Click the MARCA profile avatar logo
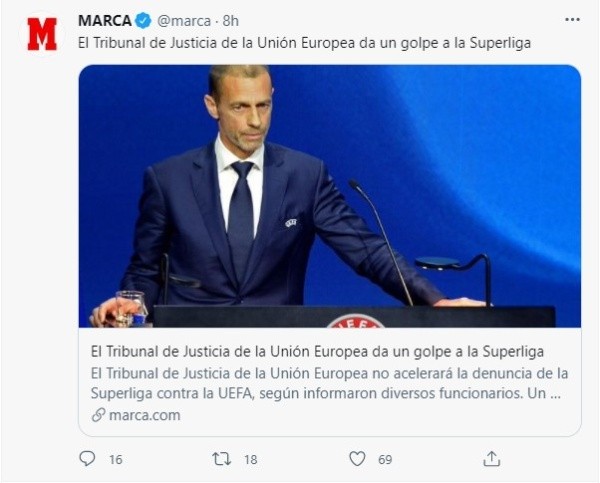 [42, 33]
